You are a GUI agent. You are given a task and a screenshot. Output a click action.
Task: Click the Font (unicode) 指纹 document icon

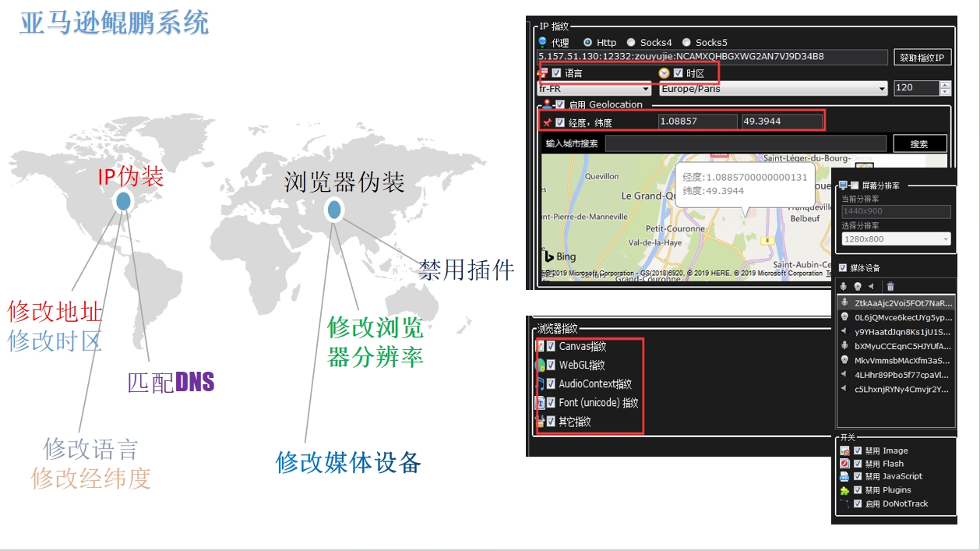pyautogui.click(x=540, y=403)
